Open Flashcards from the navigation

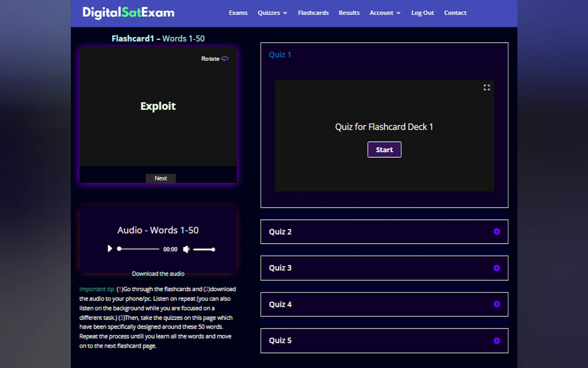click(313, 13)
